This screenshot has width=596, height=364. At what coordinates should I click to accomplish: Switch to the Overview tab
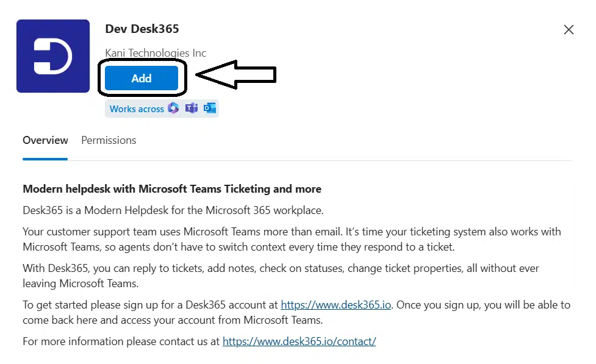(x=45, y=140)
